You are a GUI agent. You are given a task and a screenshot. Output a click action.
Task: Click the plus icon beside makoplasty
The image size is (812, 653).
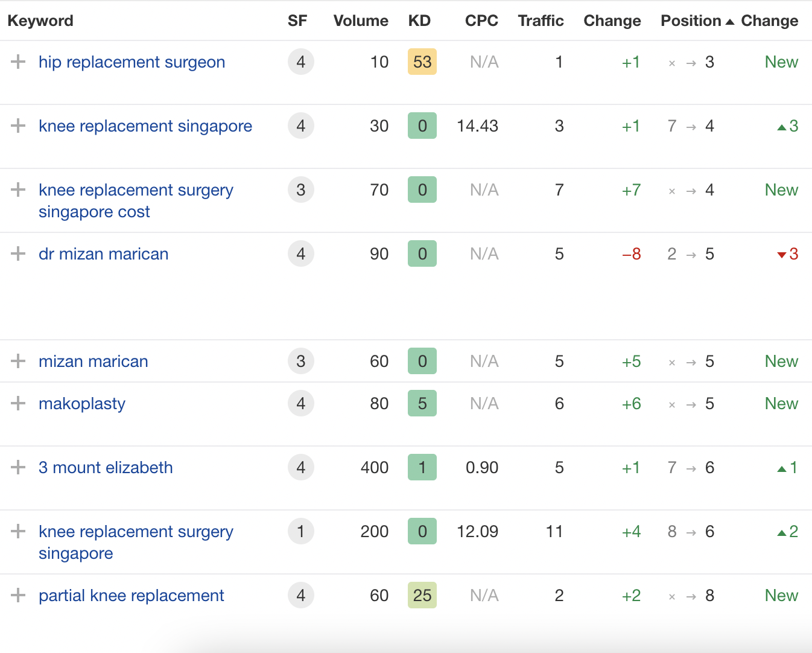18,403
